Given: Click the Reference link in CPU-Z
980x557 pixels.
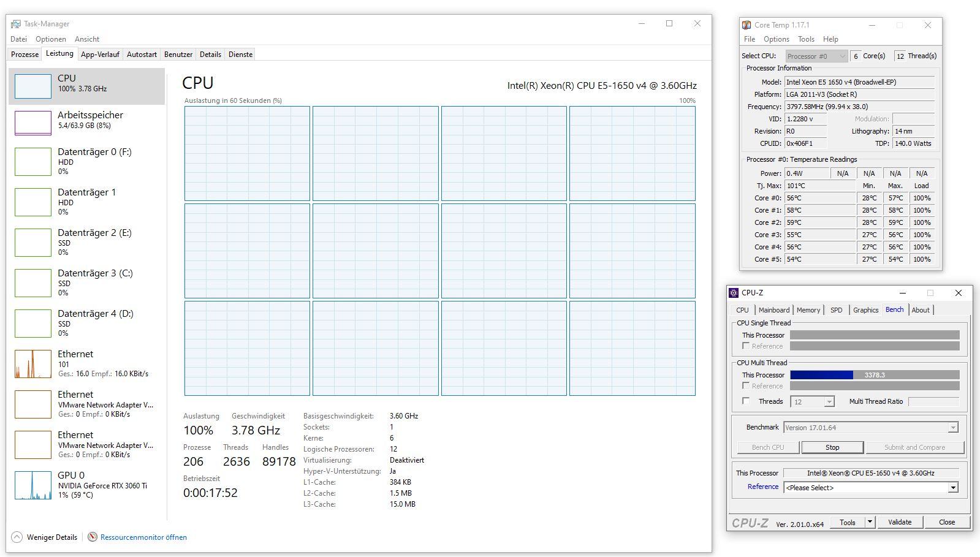Looking at the screenshot, I should click(x=763, y=487).
